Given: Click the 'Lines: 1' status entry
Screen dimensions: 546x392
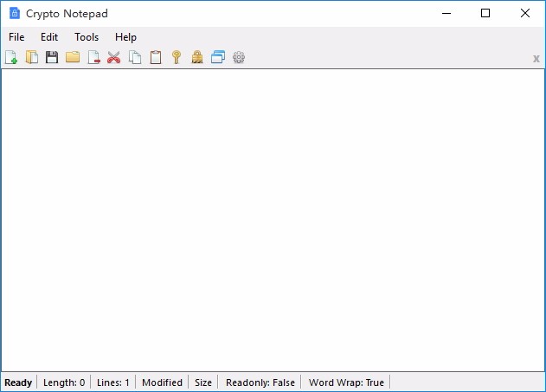Looking at the screenshot, I should (x=113, y=382).
